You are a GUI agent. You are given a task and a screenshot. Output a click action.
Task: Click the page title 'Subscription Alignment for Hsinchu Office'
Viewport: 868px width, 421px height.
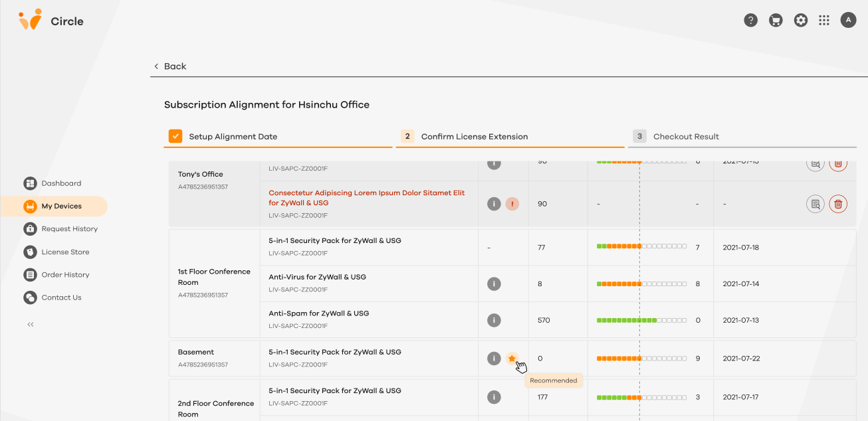[x=267, y=105]
